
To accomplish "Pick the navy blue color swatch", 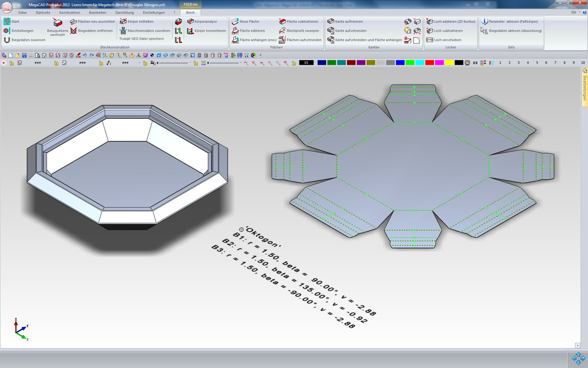I will 321,63.
